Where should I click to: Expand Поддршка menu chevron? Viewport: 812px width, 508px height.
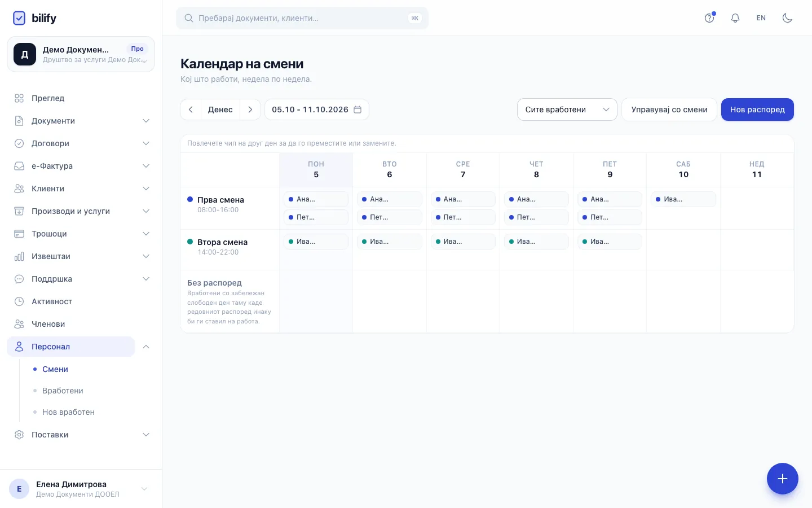point(146,279)
